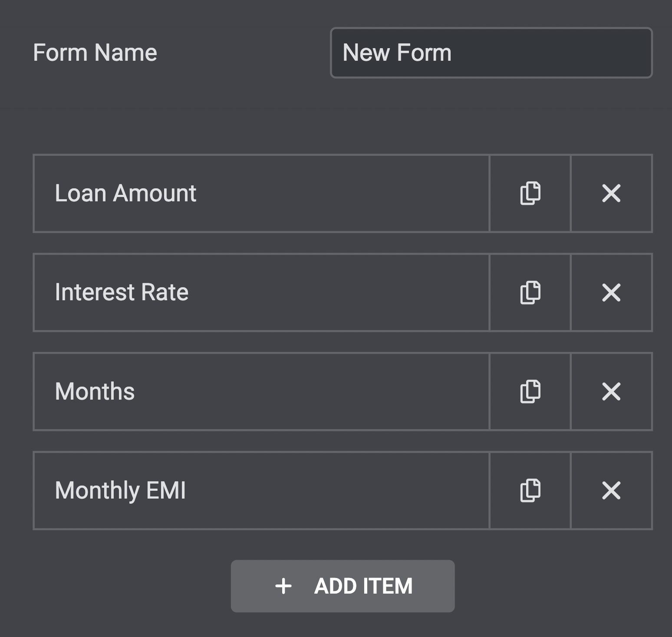The width and height of the screenshot is (672, 637).
Task: Duplicate the Monthly EMI item
Action: [x=530, y=490]
